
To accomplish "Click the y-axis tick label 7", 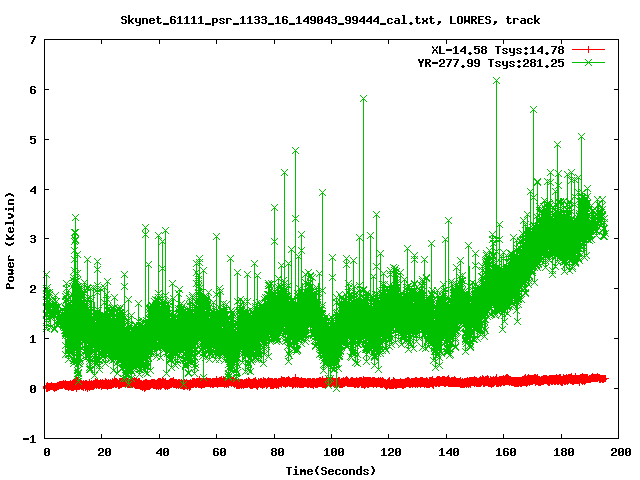I will pos(32,40).
